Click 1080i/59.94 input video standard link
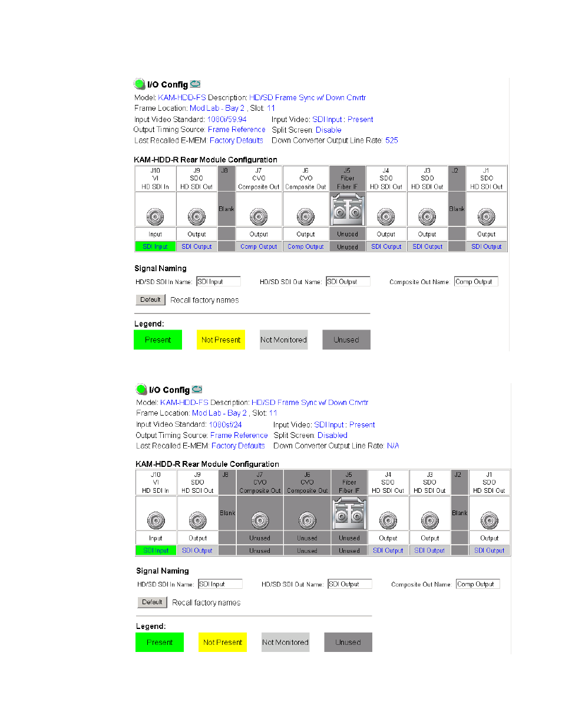562x728 pixels. 227,120
